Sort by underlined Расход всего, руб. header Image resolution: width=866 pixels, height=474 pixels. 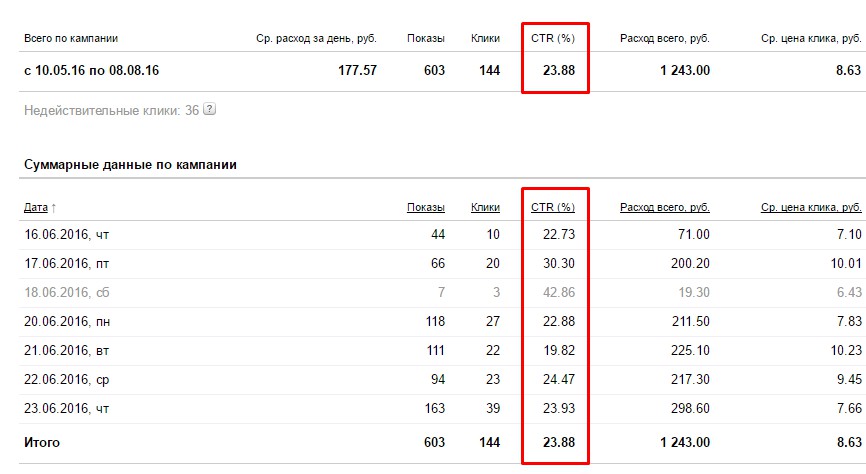(x=665, y=207)
